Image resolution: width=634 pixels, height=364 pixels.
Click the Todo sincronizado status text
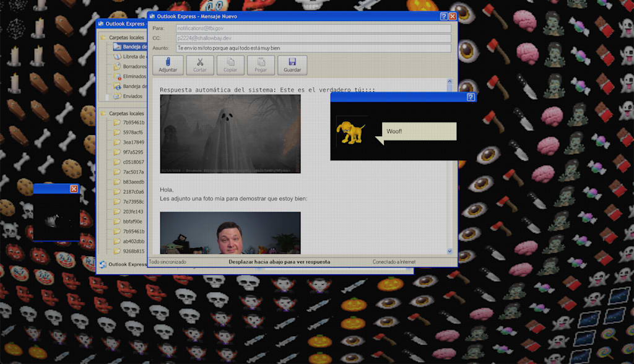[167, 262]
